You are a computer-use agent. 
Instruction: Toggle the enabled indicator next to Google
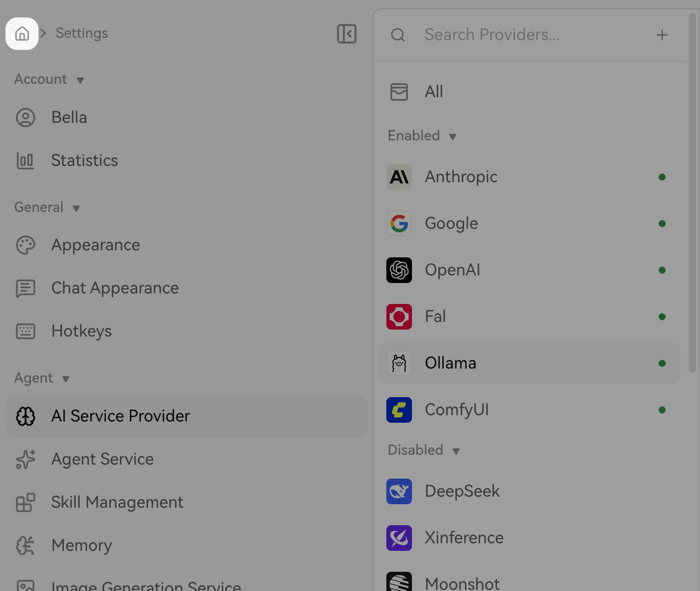[662, 223]
